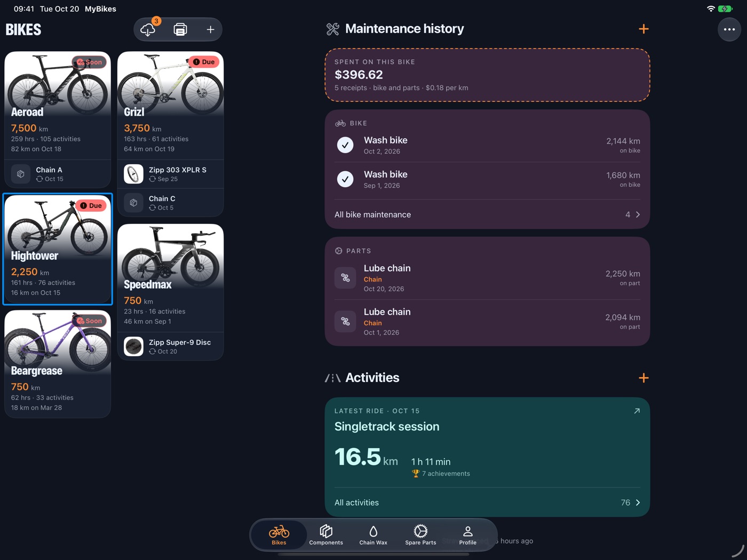Add a new activity with plus
Image resolution: width=747 pixels, height=560 pixels.
coord(643,378)
